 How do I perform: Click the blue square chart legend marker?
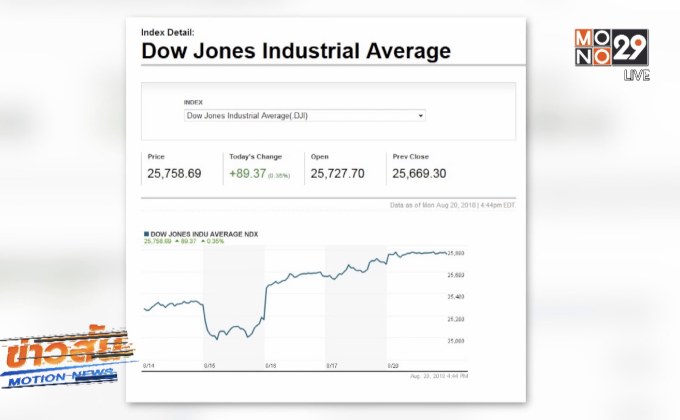click(x=146, y=233)
